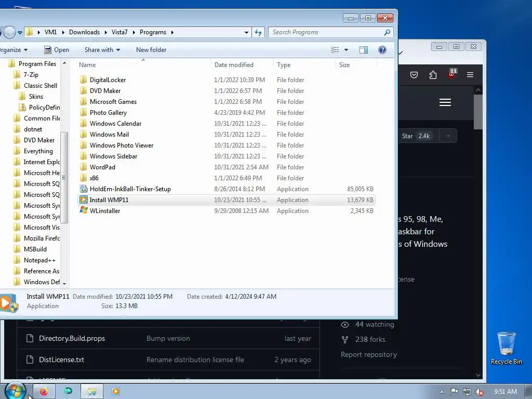The width and height of the screenshot is (532, 399).
Task: Click the search magnifier icon
Action: [x=387, y=32]
